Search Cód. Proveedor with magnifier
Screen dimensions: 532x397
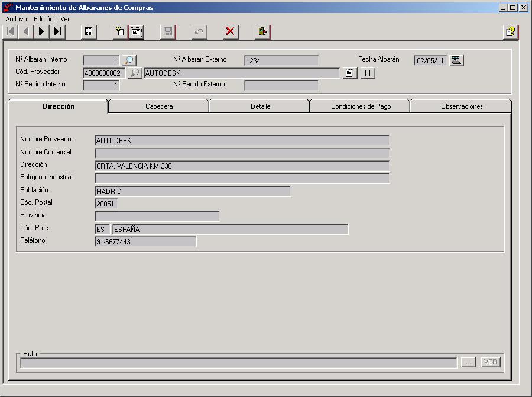click(x=134, y=73)
